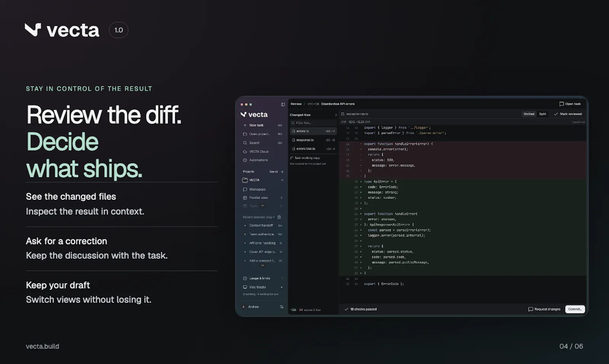Click the Mac Studio monitor icon
Viewport: 609px width, 364px height.
pyautogui.click(x=245, y=287)
